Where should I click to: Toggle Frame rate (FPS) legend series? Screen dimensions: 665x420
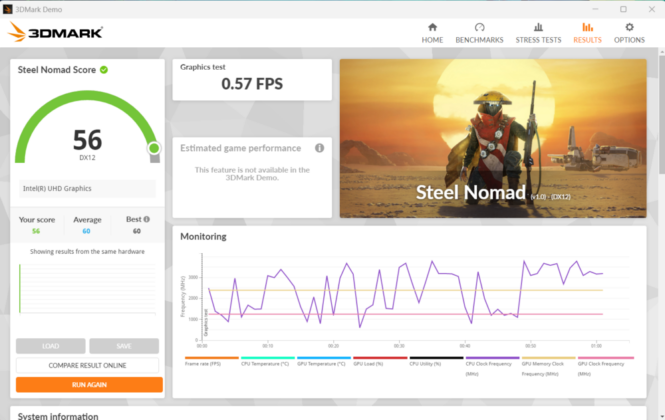point(211,361)
